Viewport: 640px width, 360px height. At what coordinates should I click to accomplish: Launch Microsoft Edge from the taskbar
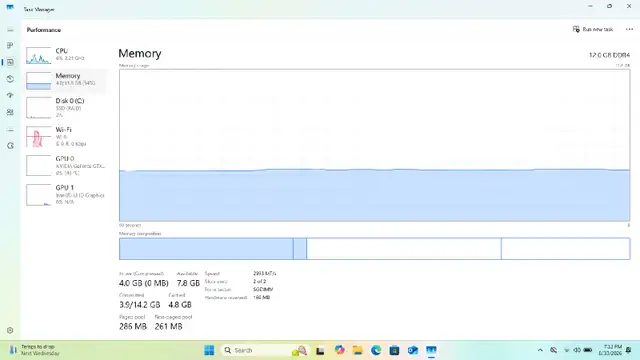pyautogui.click(x=376, y=350)
